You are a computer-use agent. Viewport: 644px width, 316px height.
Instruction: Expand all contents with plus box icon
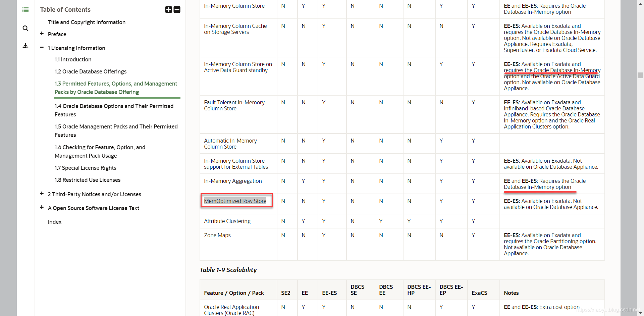click(168, 10)
